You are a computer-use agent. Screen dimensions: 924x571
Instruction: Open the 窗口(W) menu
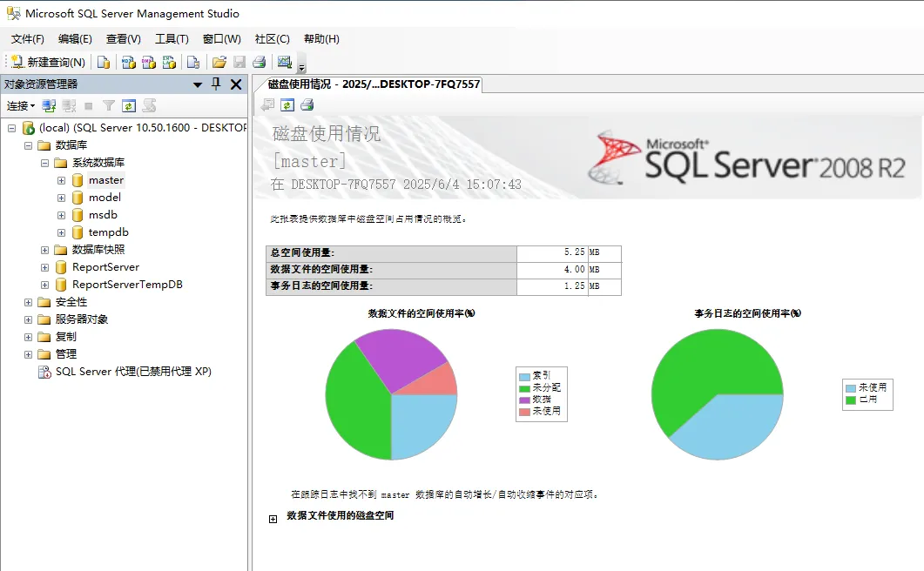pos(221,39)
